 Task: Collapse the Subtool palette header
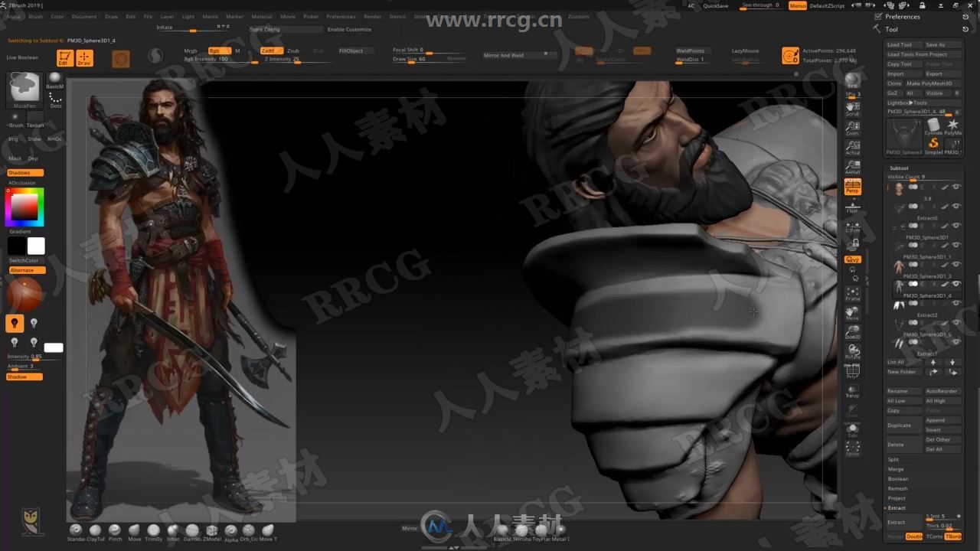coord(899,168)
